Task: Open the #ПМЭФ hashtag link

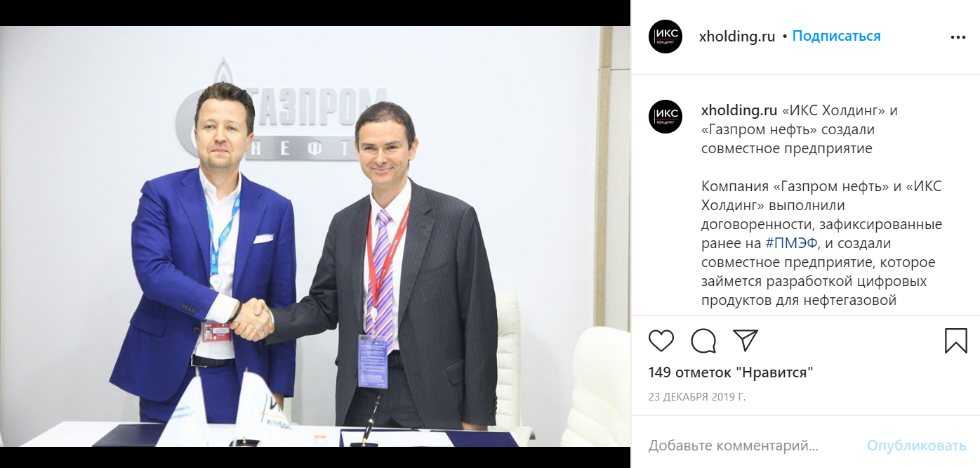Action: [x=791, y=243]
